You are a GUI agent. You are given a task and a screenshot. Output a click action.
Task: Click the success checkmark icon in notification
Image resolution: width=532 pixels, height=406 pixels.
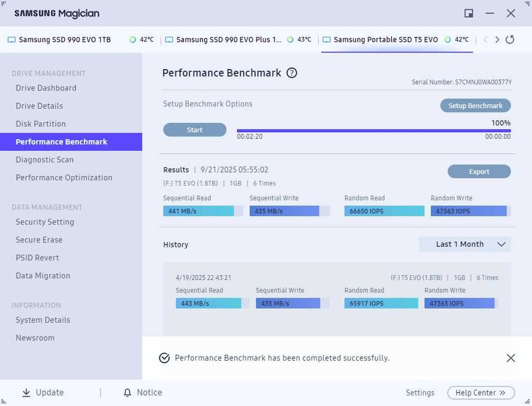164,358
